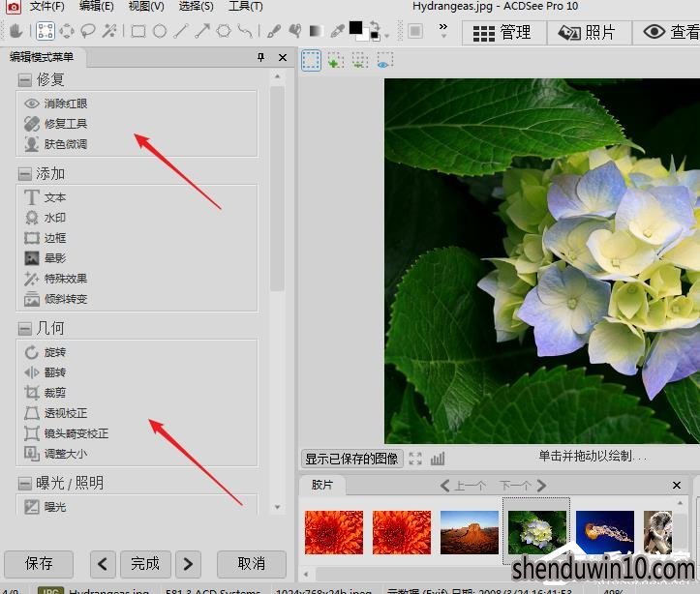Open the Tools menu
The height and width of the screenshot is (594, 700).
pos(246,6)
